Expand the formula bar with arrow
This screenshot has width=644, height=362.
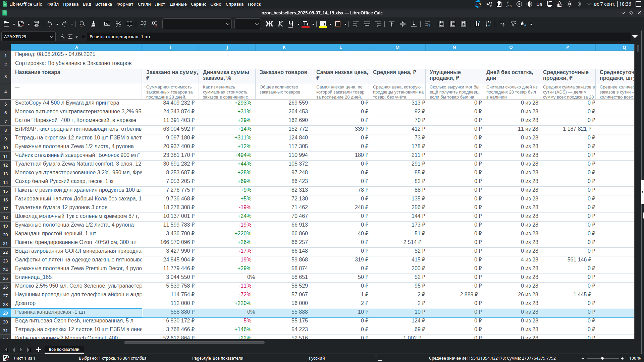click(635, 37)
